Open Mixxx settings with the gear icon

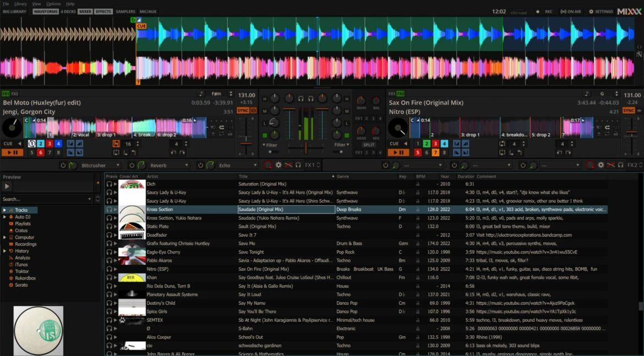click(x=591, y=11)
